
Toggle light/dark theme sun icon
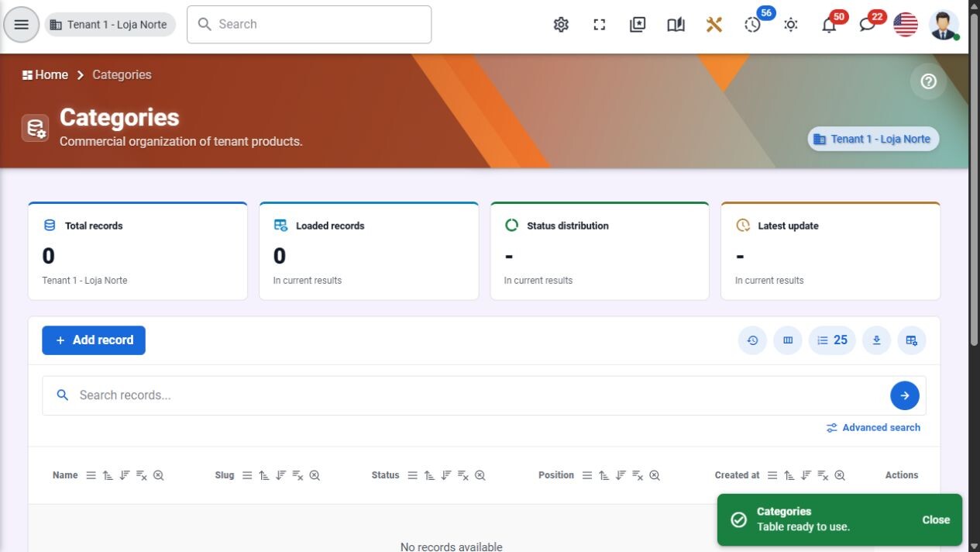pyautogui.click(x=791, y=25)
